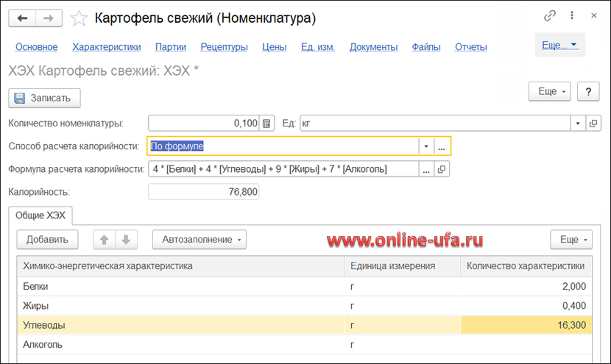This screenshot has height=364, width=611.
Task: Move row down with arrow button
Action: coord(125,239)
